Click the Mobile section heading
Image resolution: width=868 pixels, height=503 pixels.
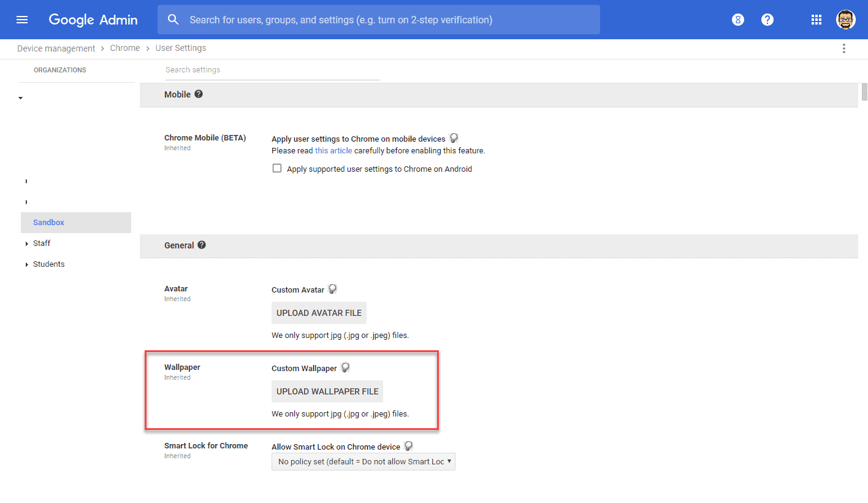pyautogui.click(x=177, y=94)
